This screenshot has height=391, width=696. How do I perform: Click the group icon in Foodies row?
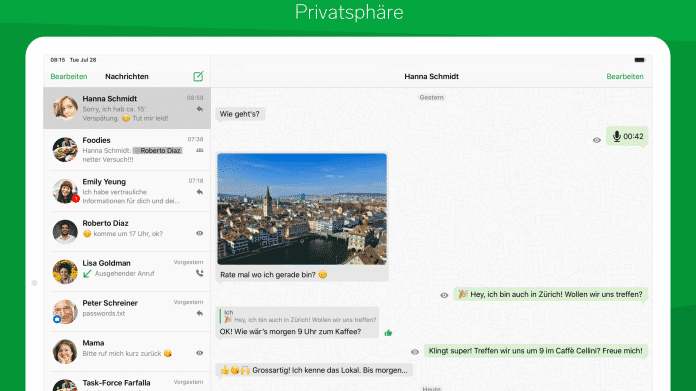[x=200, y=150]
